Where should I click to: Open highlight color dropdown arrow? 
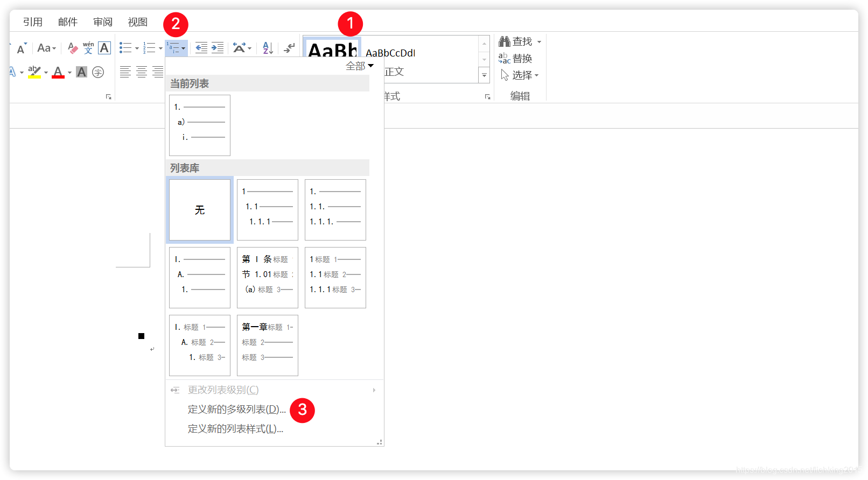tap(46, 73)
